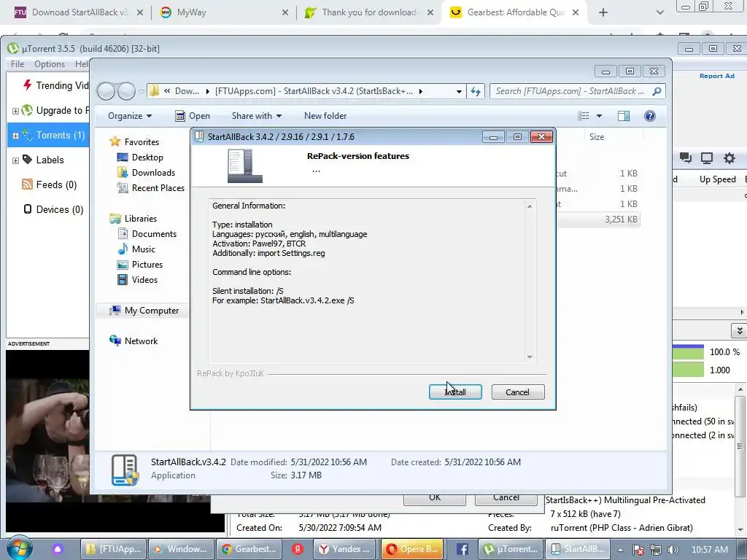Open uTorrent preferences gear icon
Screen dimensions: 747x560
click(x=729, y=158)
